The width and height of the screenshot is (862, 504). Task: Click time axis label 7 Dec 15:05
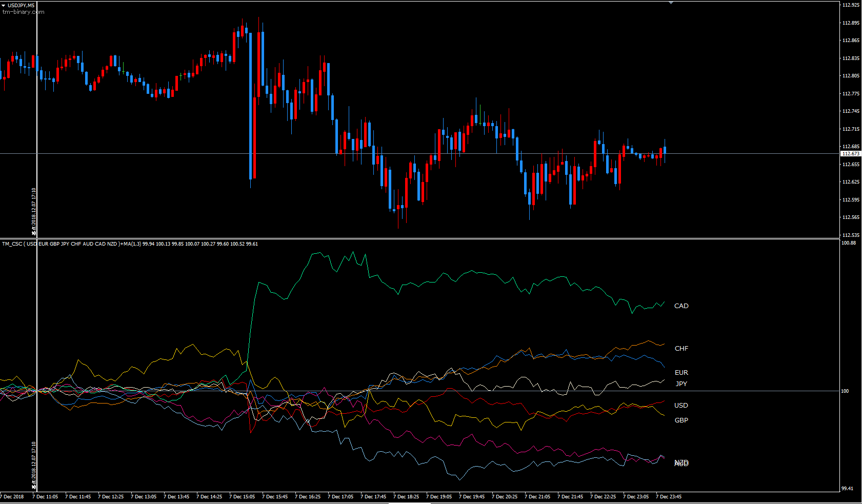click(x=242, y=497)
